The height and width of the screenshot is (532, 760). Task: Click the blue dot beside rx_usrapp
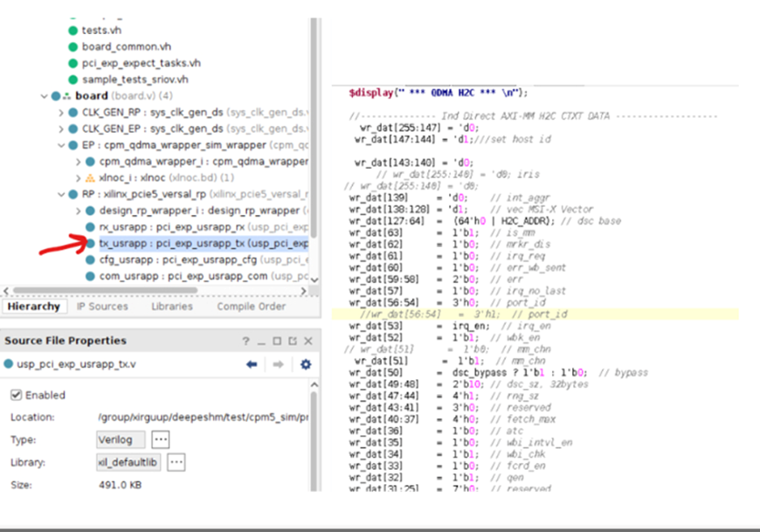coord(90,227)
